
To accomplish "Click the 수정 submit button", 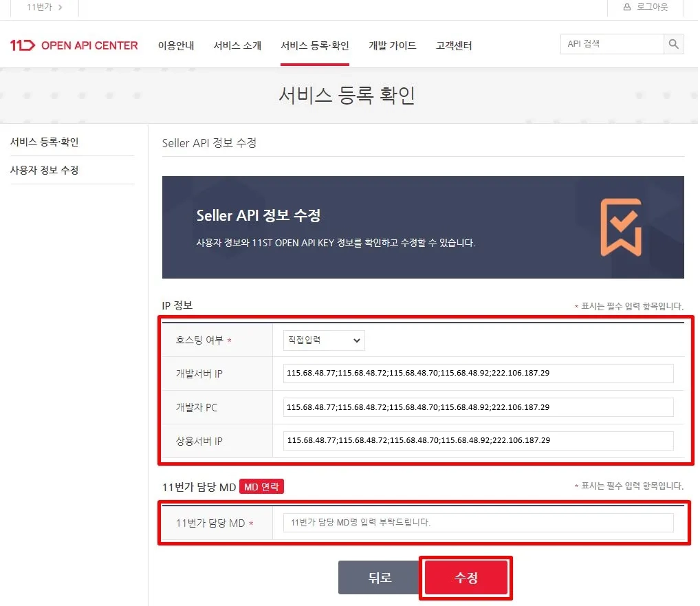I will coord(466,578).
